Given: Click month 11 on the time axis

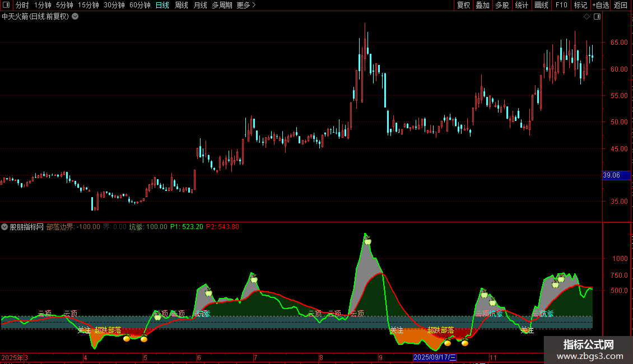Looking at the screenshot, I should (x=493, y=357).
